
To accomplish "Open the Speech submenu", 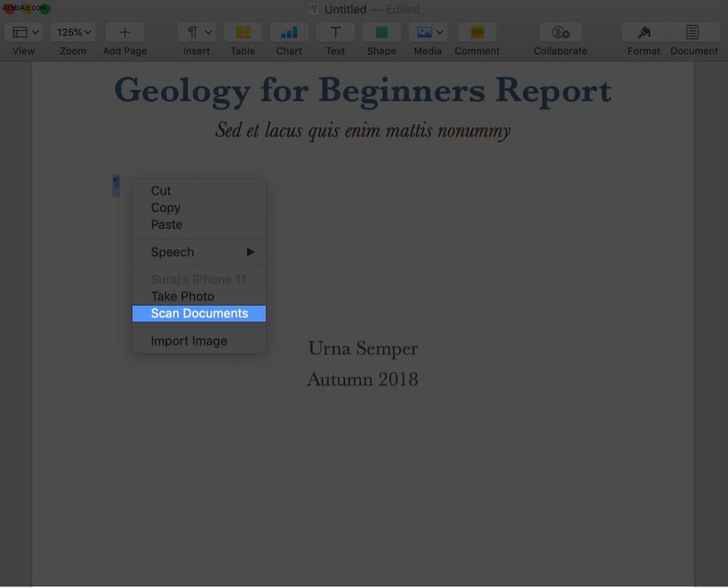I will [x=199, y=252].
